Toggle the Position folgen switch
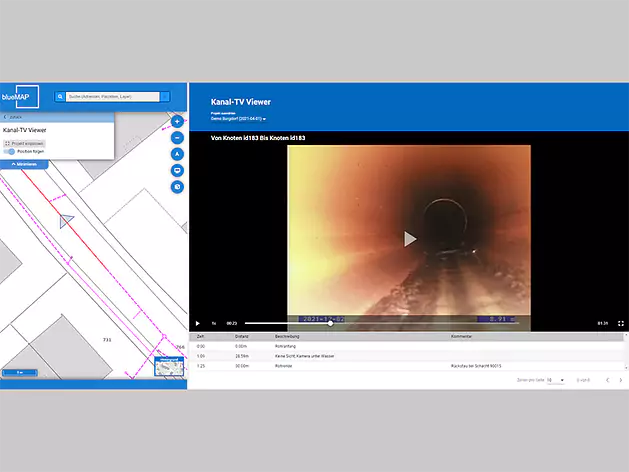Image resolution: width=629 pixels, height=472 pixels. 10,151
